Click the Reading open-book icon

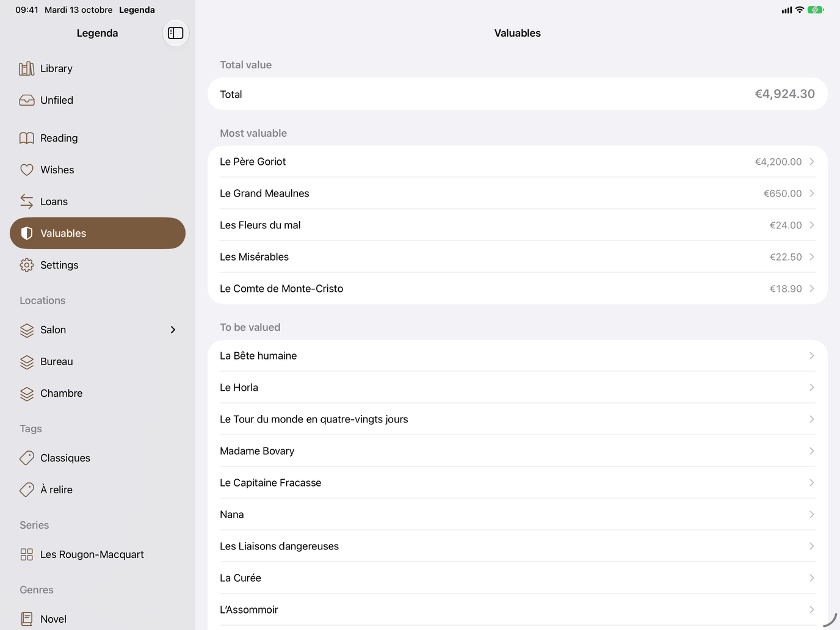(x=27, y=138)
